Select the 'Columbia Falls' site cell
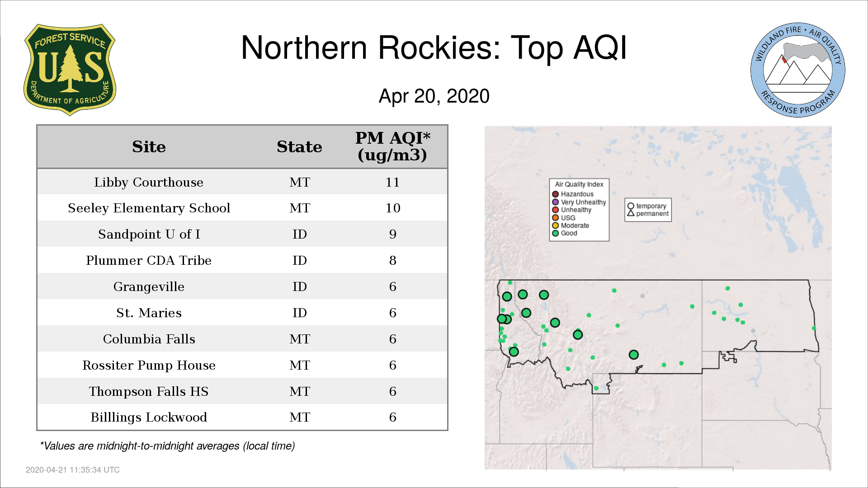868x488 pixels. [x=149, y=339]
